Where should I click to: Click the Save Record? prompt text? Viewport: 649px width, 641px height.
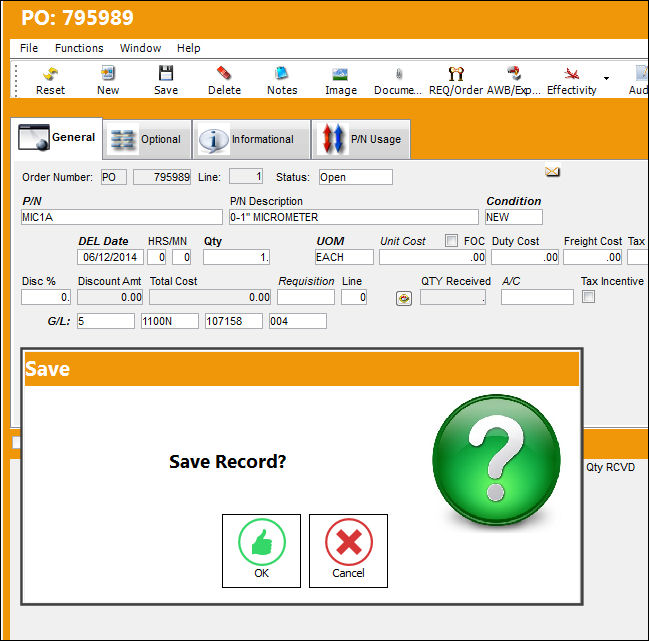228,461
